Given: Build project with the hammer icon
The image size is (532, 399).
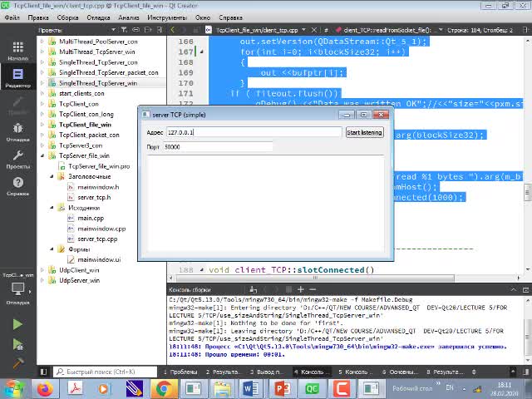Looking at the screenshot, I should point(17,363).
